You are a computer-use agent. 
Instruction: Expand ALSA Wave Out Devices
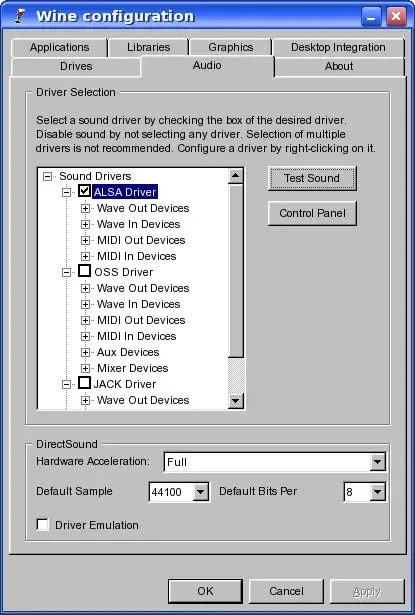[85, 208]
